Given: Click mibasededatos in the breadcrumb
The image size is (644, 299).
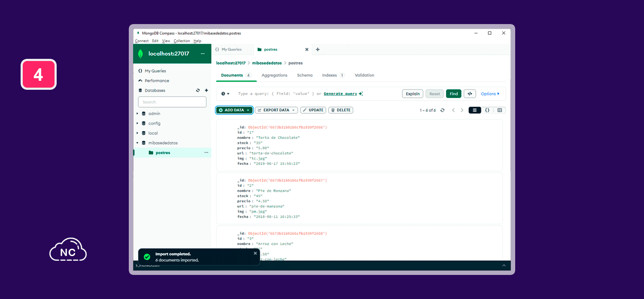Looking at the screenshot, I should coord(267,63).
